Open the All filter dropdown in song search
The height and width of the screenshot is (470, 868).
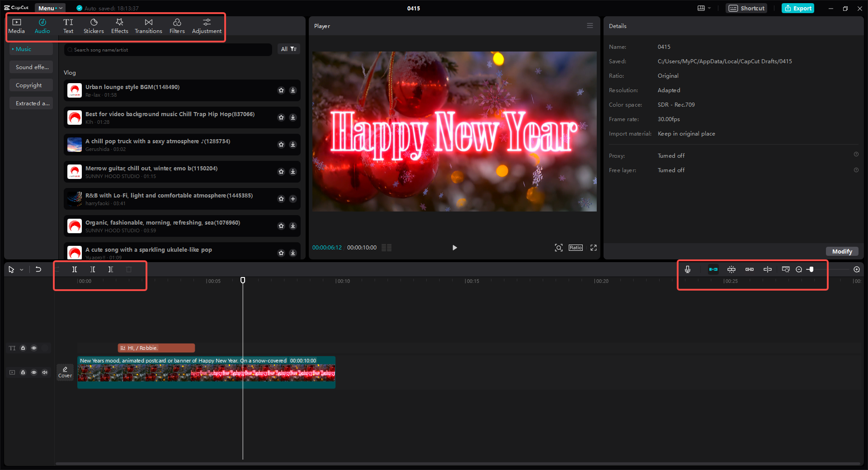(289, 49)
